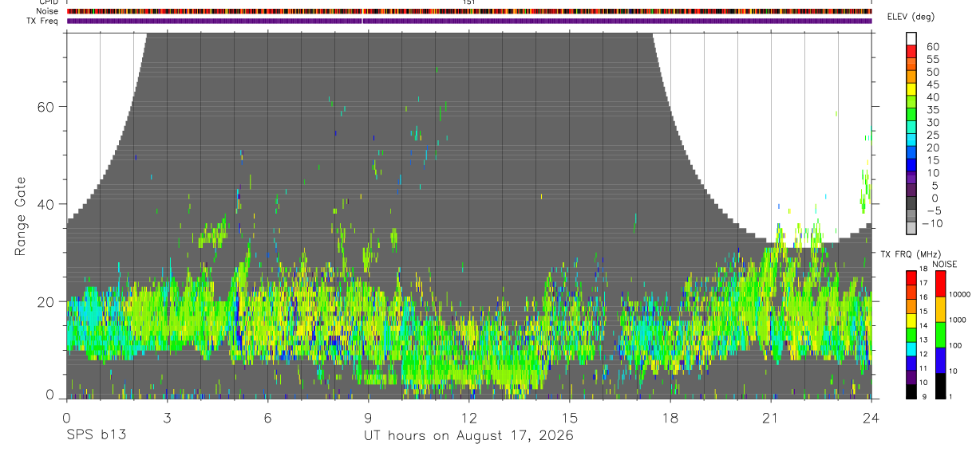Click the red 60-degree elevation color swatch

point(911,51)
